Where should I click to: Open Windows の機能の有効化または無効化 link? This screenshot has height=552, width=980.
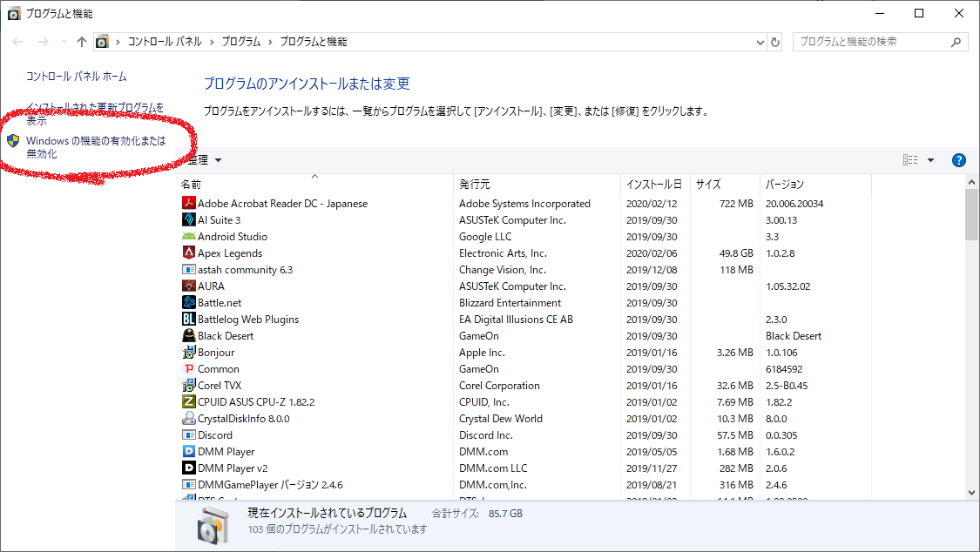(x=96, y=147)
